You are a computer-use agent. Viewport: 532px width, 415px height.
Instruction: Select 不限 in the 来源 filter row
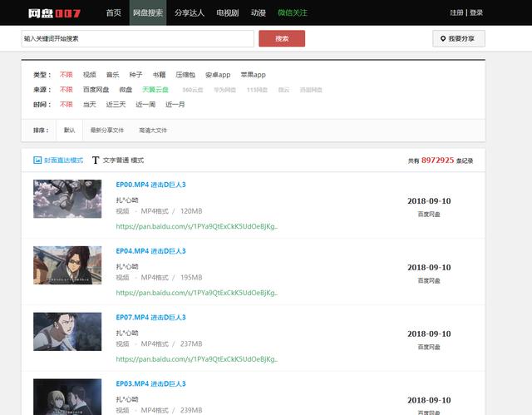[x=66, y=90]
